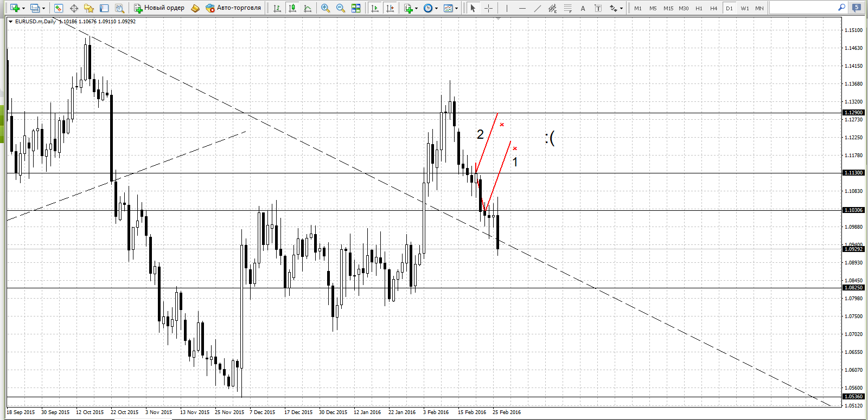Screen dimensions: 868x420
Task: Open the Data Window crosshair icon
Action: pos(74,8)
